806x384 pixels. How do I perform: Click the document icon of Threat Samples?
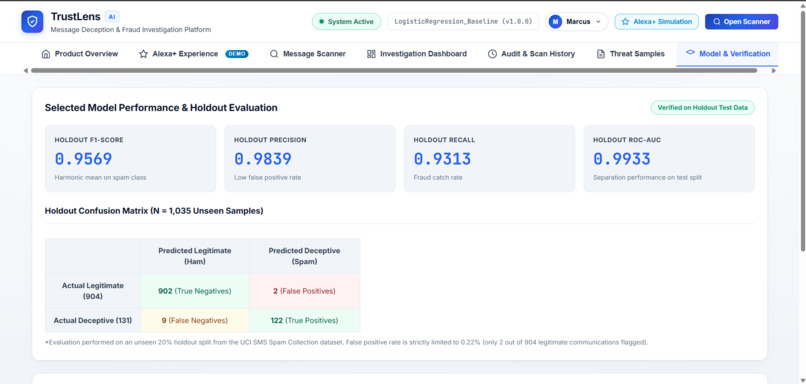600,53
